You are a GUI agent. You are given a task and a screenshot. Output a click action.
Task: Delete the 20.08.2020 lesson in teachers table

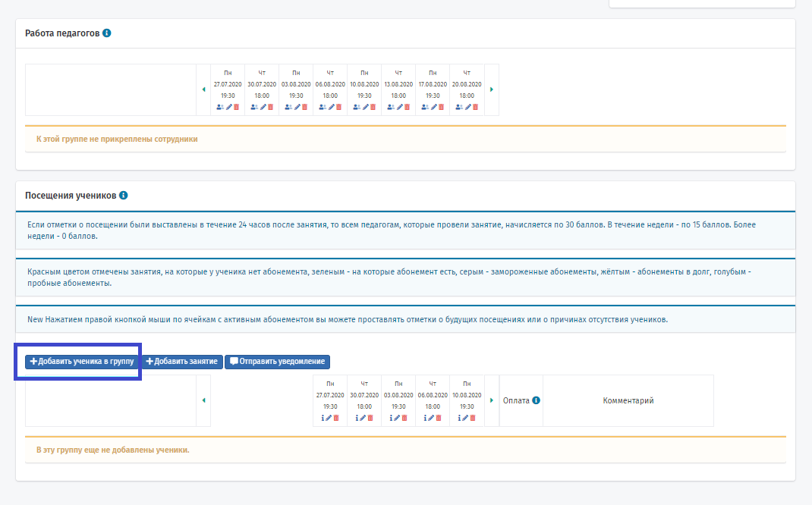pyautogui.click(x=475, y=107)
